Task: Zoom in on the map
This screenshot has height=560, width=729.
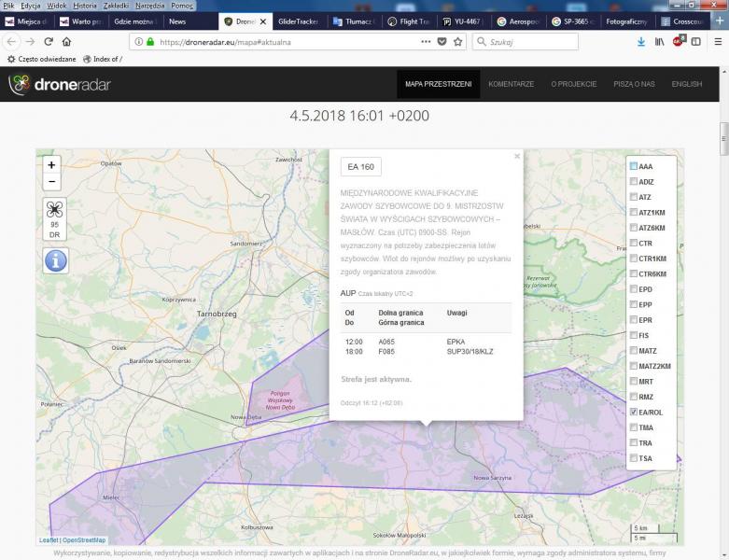Action: (52, 165)
